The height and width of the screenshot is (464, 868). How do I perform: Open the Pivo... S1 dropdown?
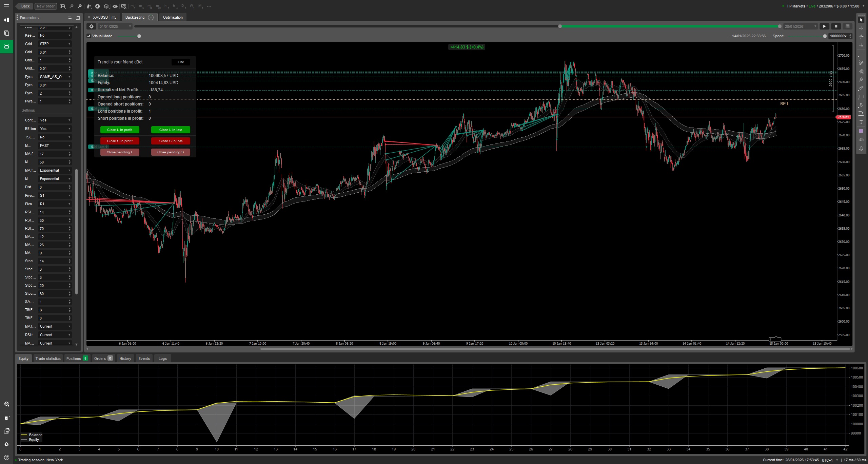point(55,195)
